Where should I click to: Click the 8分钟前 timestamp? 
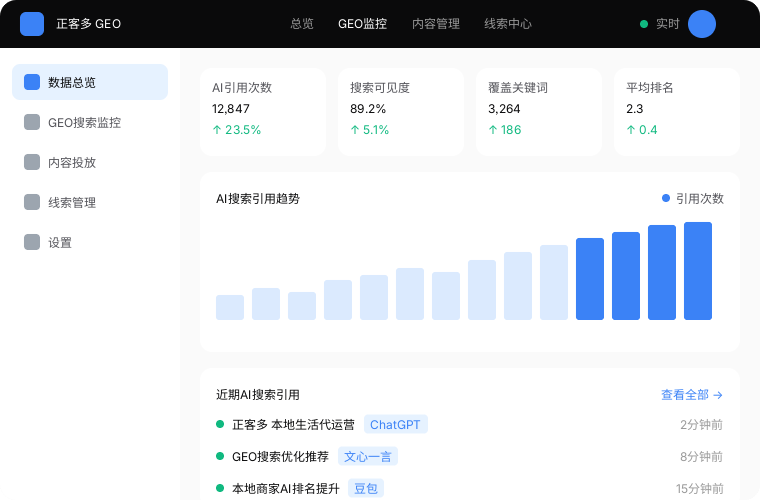click(701, 457)
